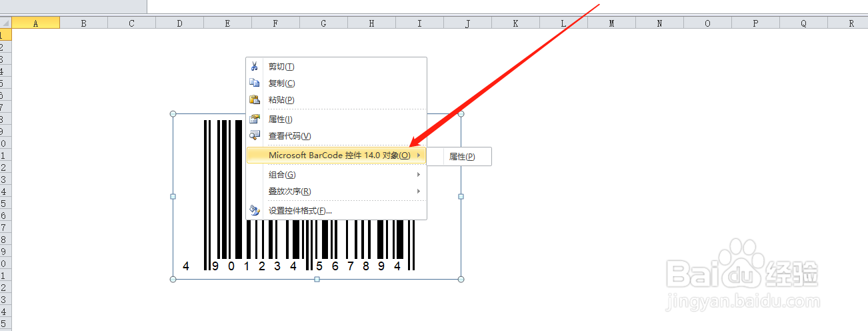Select column K header
Viewport: 868px width, 331px height.
(x=516, y=23)
